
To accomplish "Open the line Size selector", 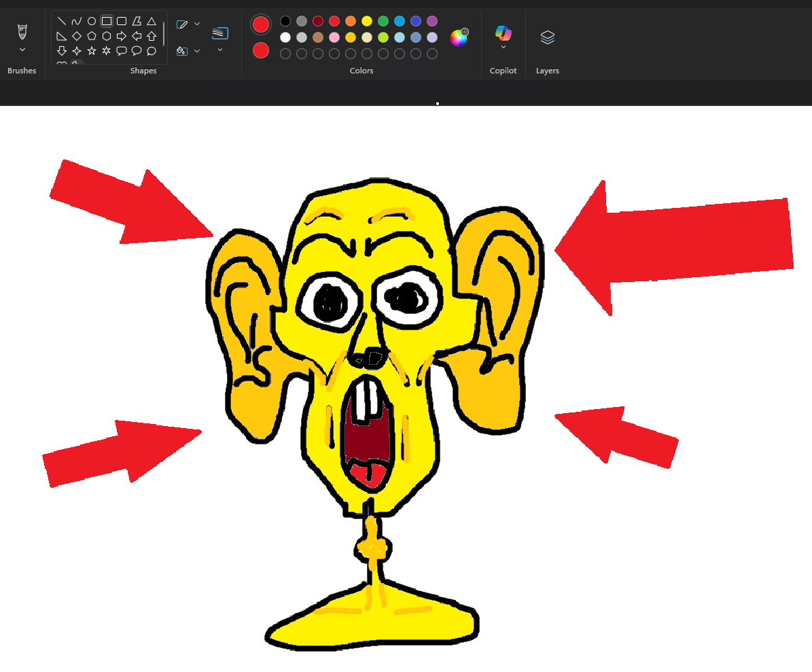I will tap(220, 38).
